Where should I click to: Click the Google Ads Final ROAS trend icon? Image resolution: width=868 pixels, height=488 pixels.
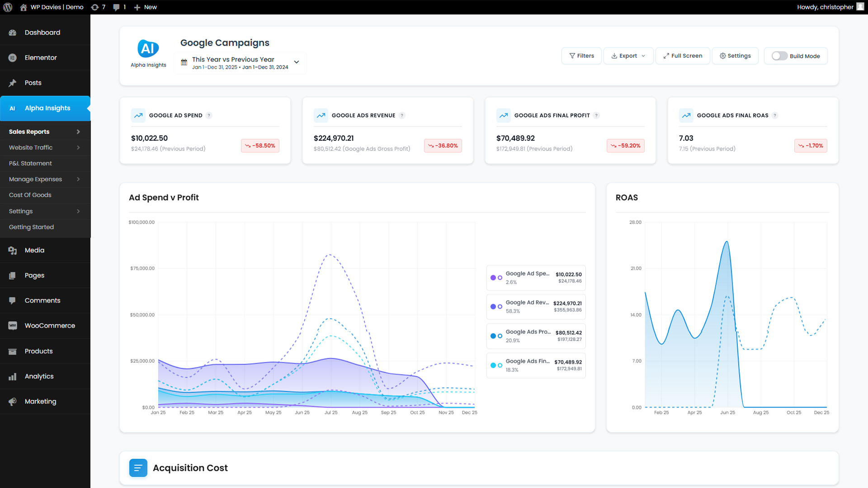click(x=686, y=116)
